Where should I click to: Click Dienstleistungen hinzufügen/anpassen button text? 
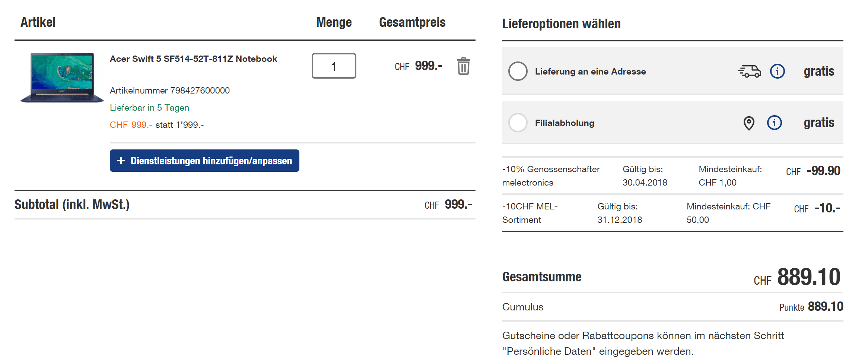[x=211, y=161]
